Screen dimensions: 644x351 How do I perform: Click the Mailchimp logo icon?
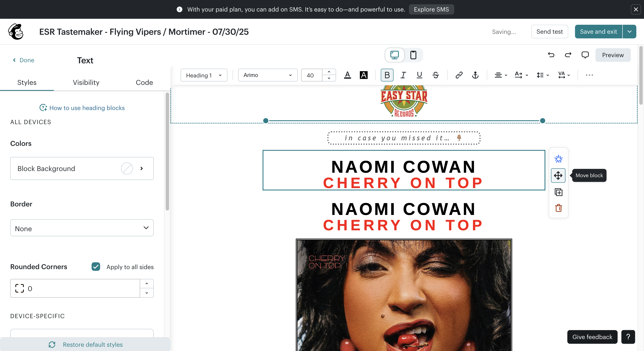pyautogui.click(x=16, y=32)
